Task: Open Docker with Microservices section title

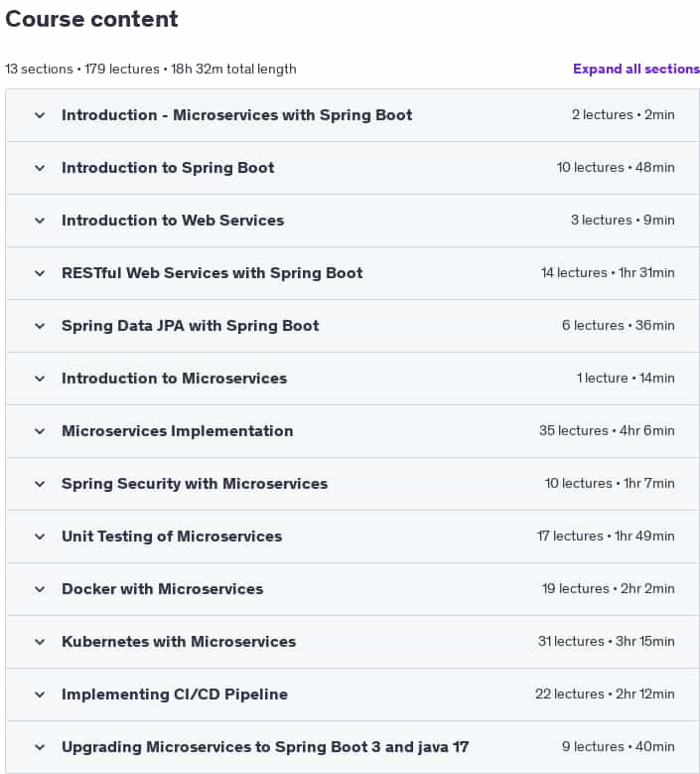Action: click(x=162, y=589)
